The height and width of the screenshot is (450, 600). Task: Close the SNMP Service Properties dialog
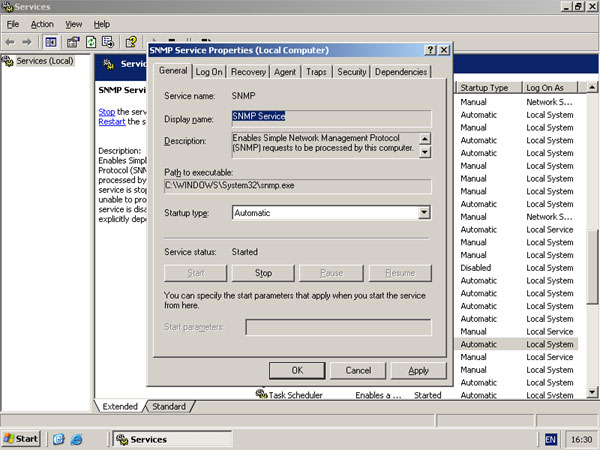[x=444, y=50]
